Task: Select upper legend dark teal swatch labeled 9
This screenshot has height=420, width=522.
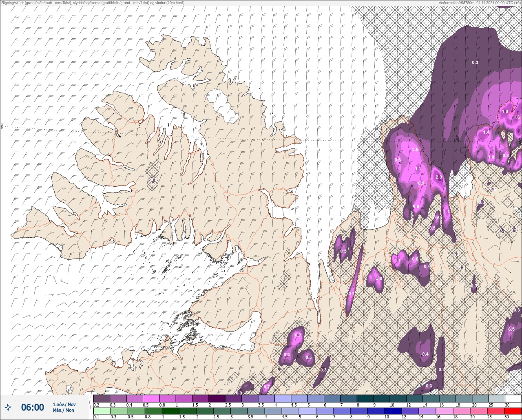Action: click(x=381, y=398)
